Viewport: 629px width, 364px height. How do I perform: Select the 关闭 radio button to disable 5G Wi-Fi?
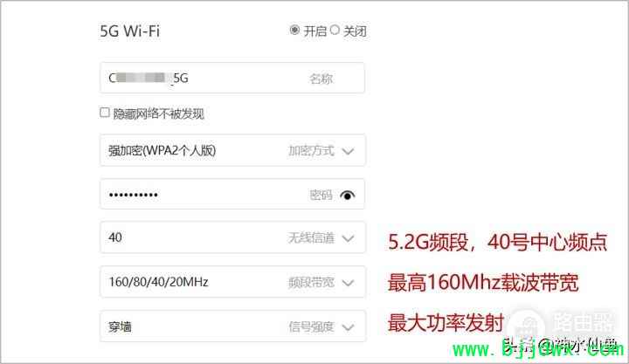click(x=335, y=30)
